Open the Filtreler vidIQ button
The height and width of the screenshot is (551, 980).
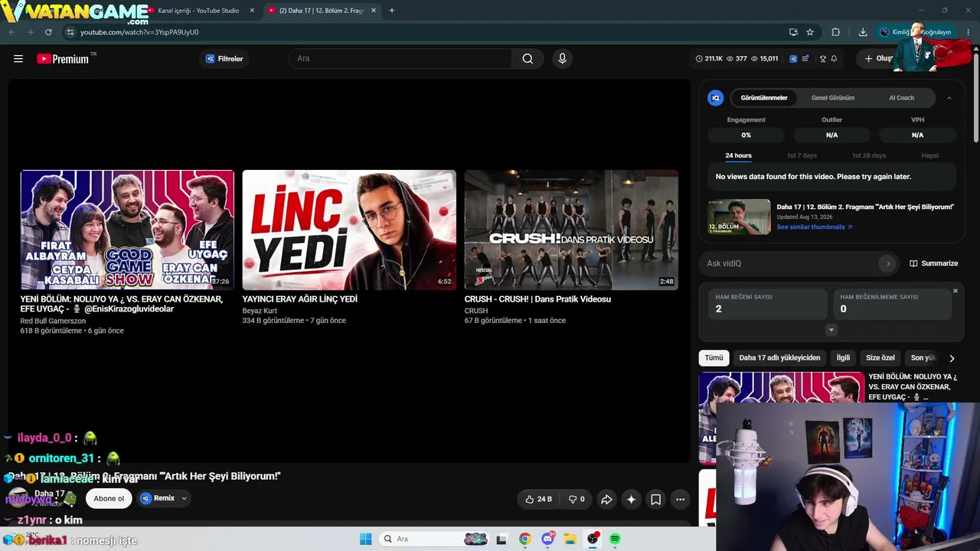click(x=224, y=59)
